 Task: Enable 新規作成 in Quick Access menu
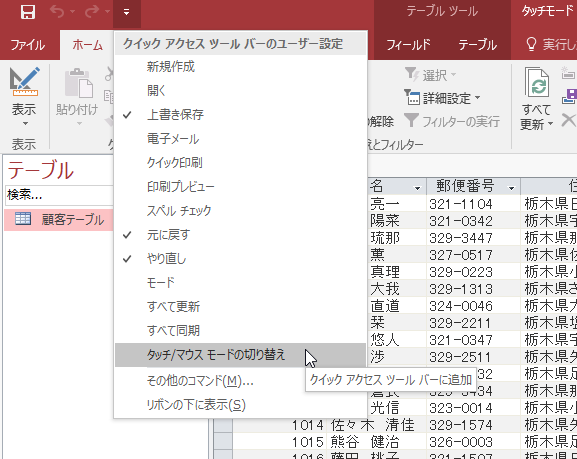tap(241, 67)
